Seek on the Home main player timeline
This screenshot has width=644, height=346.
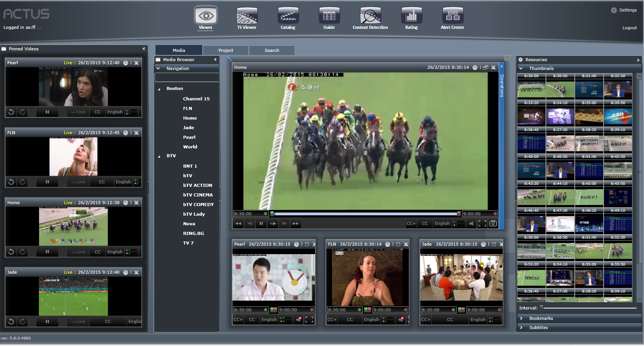point(365,214)
